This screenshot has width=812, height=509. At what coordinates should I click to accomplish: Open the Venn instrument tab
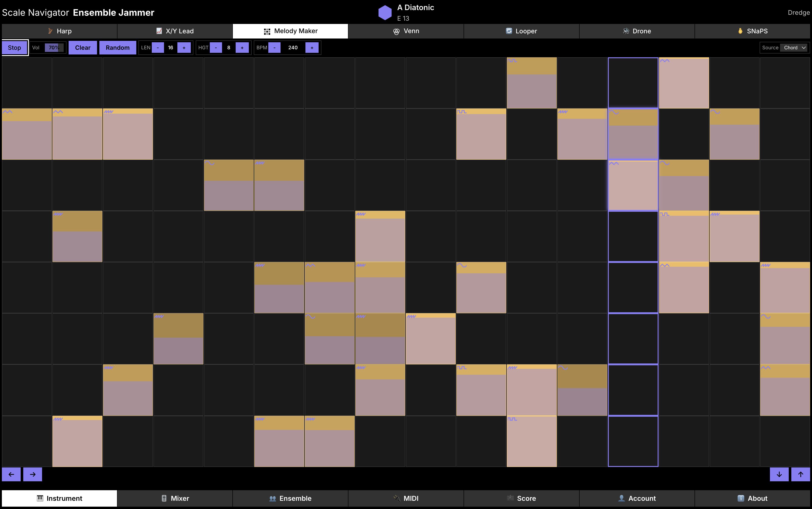pos(406,31)
